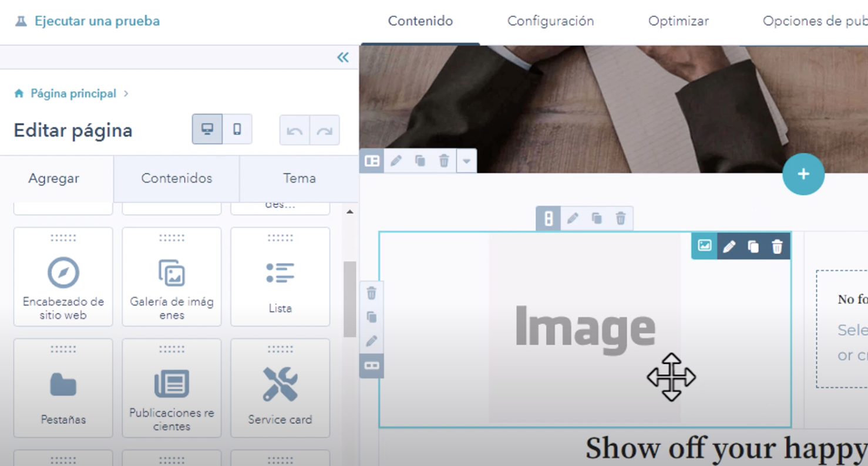Open the Configuración top tab
This screenshot has width=868, height=466.
pos(550,21)
